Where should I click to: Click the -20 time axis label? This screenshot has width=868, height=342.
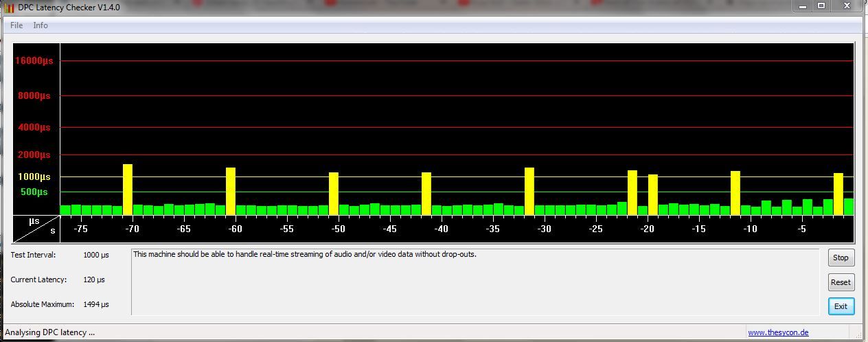[x=647, y=229]
